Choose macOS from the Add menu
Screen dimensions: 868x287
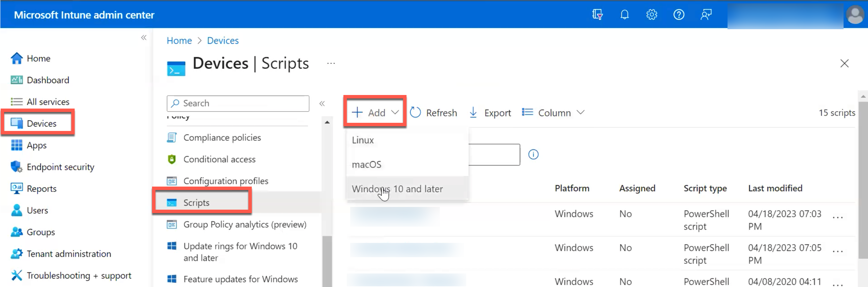[x=366, y=165]
